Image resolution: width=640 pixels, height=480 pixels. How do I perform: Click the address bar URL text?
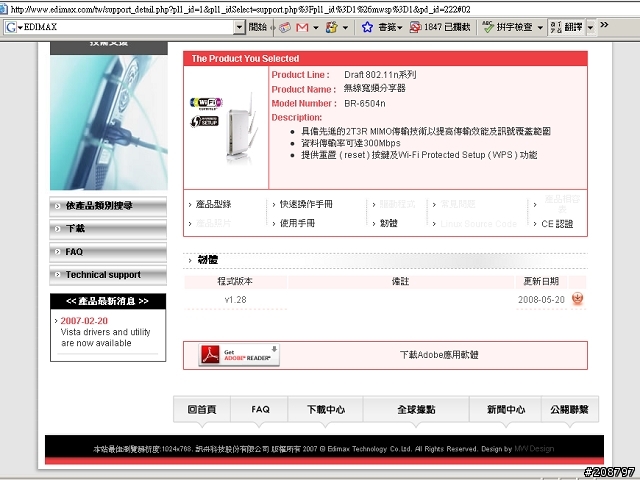tap(240, 9)
